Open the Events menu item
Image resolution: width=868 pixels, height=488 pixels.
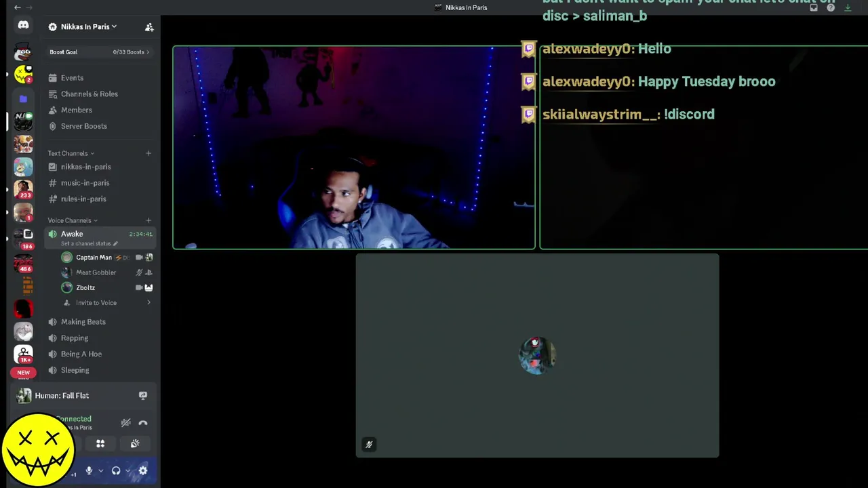pyautogui.click(x=100, y=78)
